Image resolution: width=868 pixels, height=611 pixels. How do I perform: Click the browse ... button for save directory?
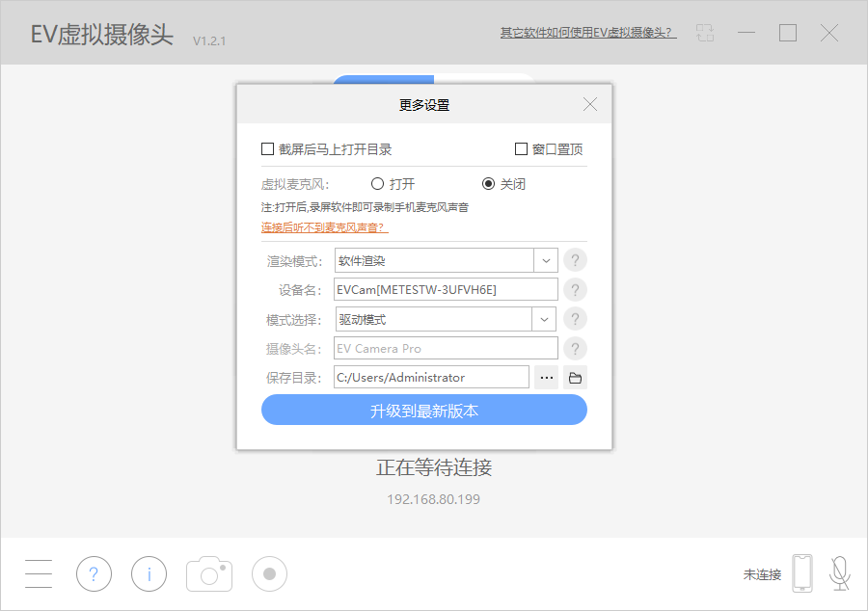point(546,377)
